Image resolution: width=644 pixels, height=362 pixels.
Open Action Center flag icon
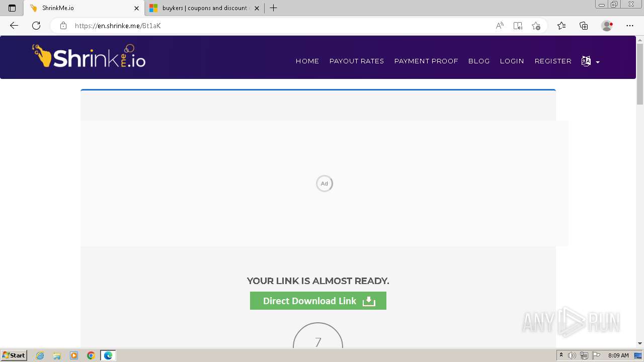point(596,355)
